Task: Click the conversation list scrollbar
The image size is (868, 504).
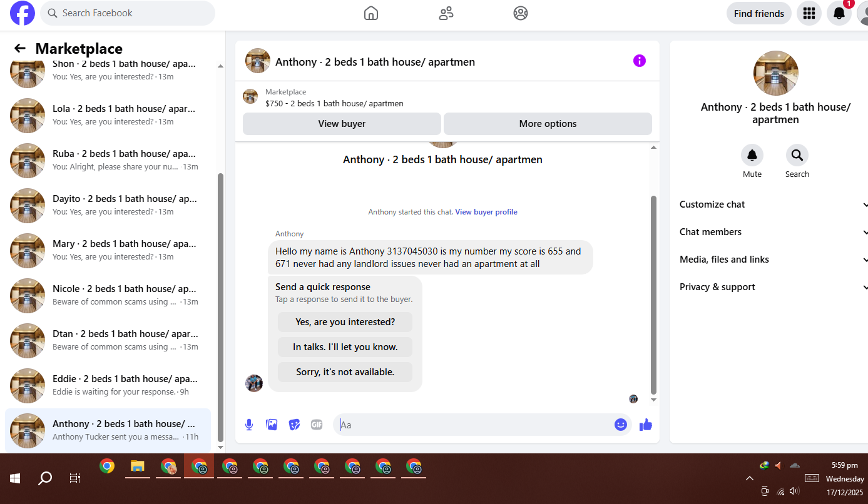Action: [x=220, y=306]
